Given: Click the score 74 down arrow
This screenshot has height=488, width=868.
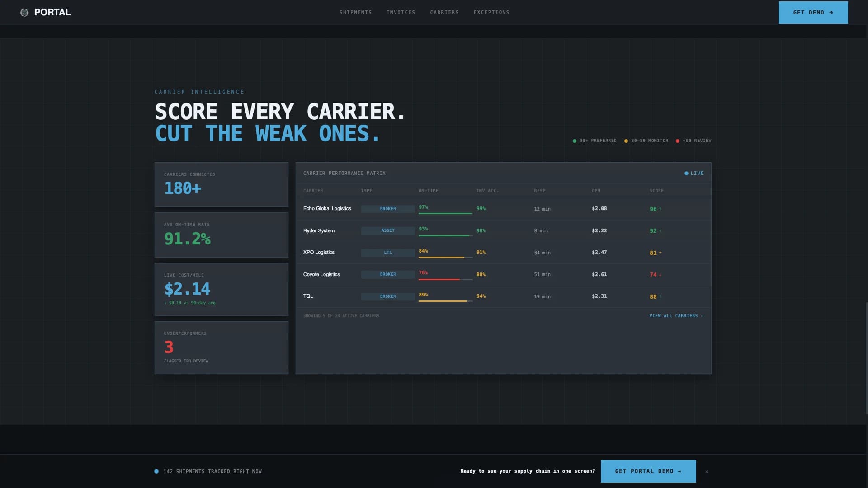Looking at the screenshot, I should [x=660, y=275].
